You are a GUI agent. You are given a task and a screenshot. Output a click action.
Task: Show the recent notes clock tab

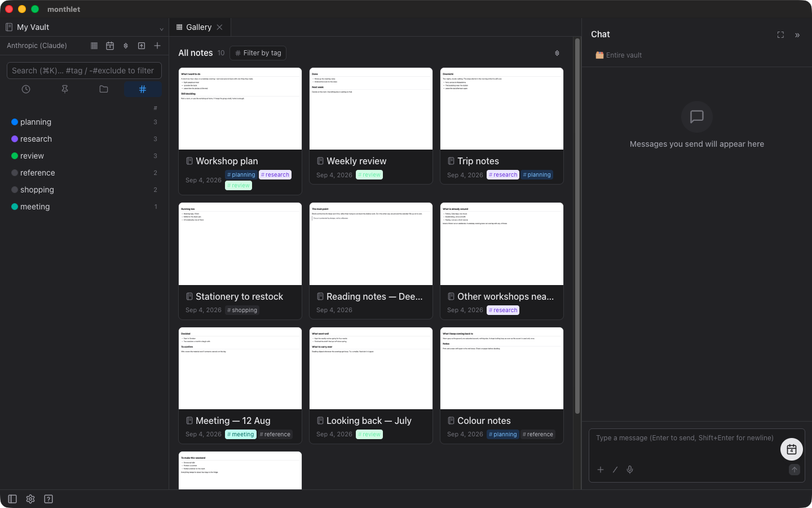[26, 89]
